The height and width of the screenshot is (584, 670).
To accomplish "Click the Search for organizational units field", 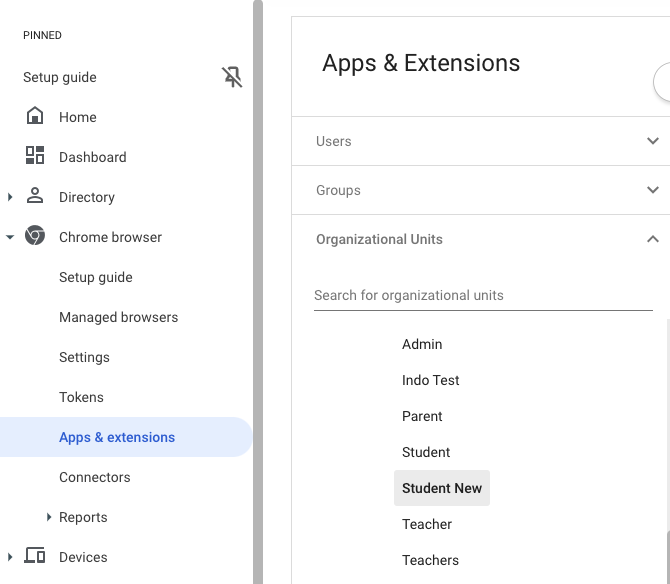I will 482,296.
